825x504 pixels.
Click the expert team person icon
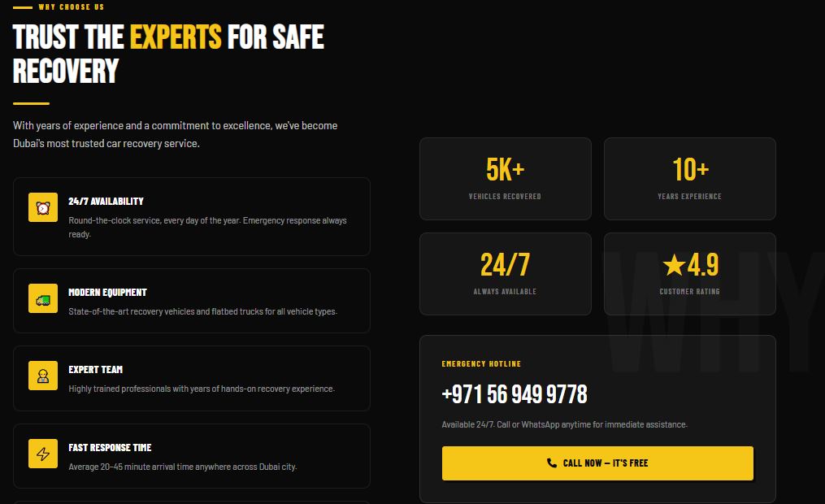coord(43,376)
